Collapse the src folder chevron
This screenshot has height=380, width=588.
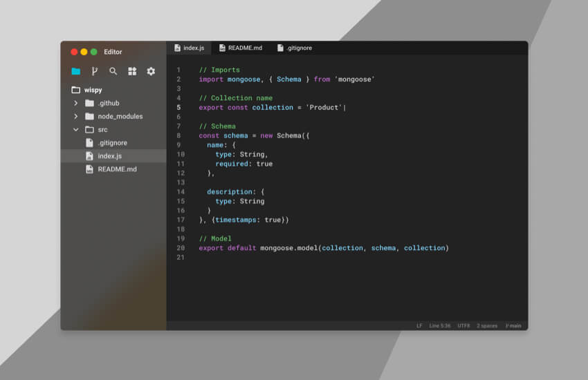[75, 129]
